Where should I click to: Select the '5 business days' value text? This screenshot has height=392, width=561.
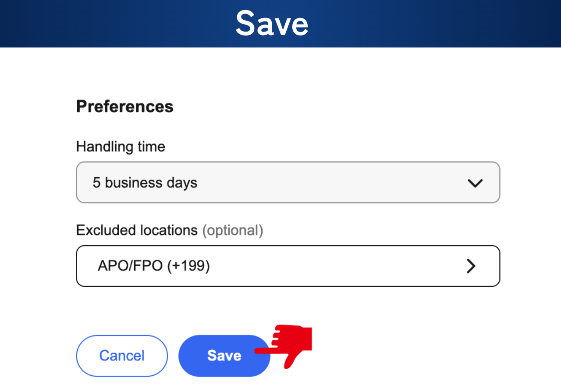point(145,182)
